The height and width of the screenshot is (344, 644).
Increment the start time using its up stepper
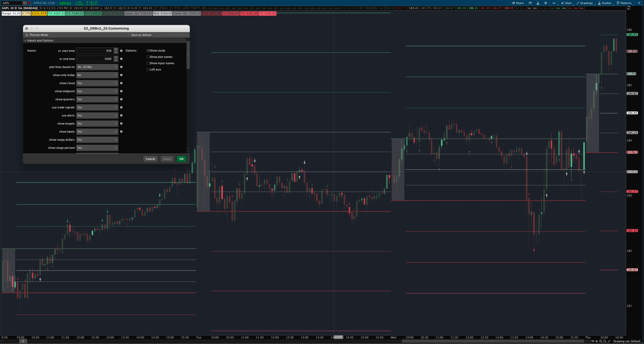(x=116, y=49)
